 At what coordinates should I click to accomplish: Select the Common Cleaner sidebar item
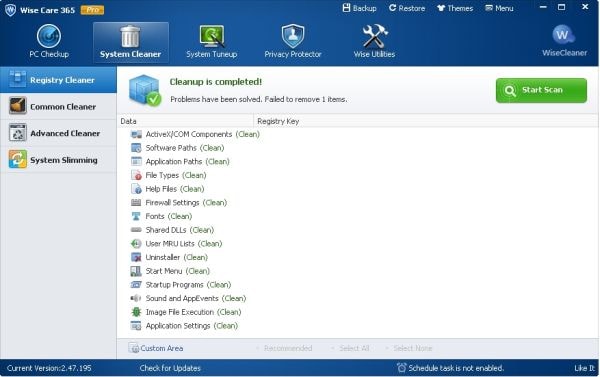tap(58, 106)
